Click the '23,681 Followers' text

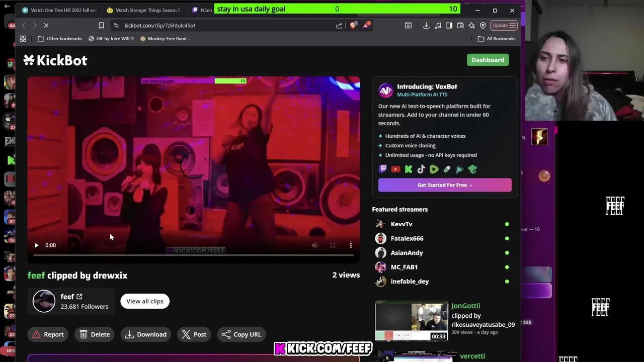point(85,307)
